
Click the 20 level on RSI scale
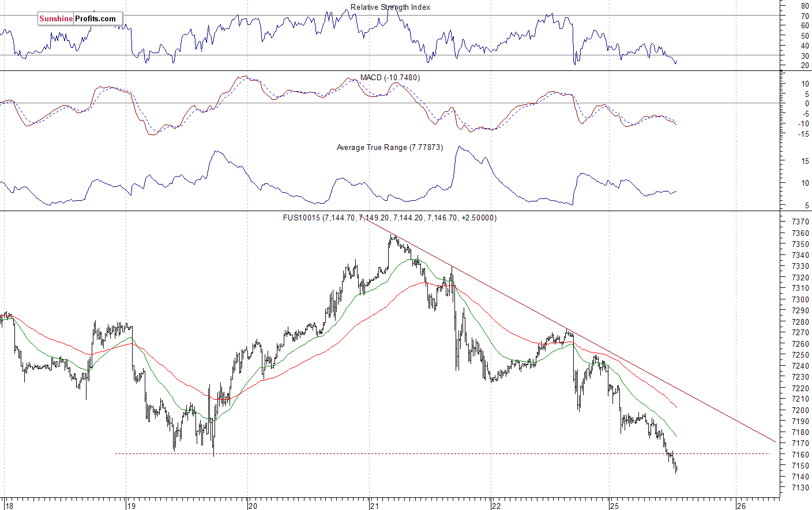point(805,65)
